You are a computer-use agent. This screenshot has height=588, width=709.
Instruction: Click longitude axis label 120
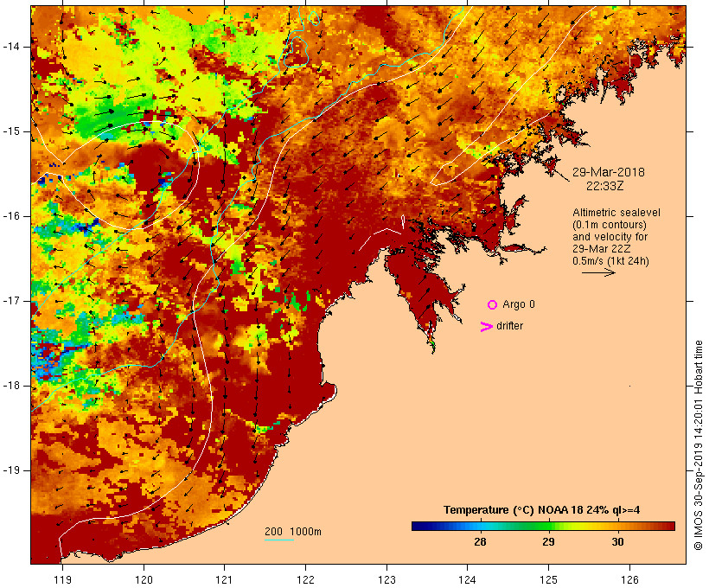click(144, 579)
